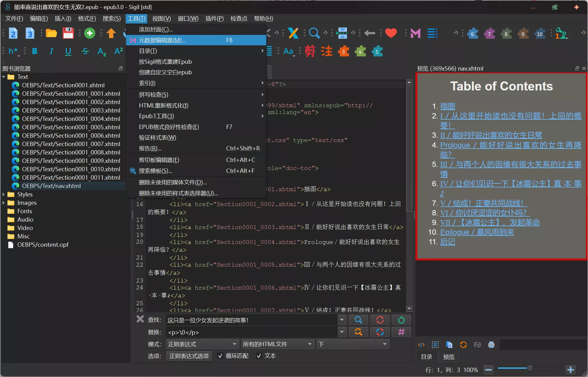Select 元数据编辑器 from the Tools menu

coord(162,40)
